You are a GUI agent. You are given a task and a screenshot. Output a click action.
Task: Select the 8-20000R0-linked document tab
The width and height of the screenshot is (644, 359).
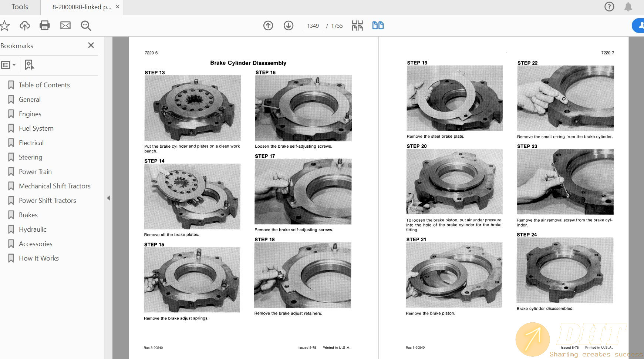[x=81, y=7]
